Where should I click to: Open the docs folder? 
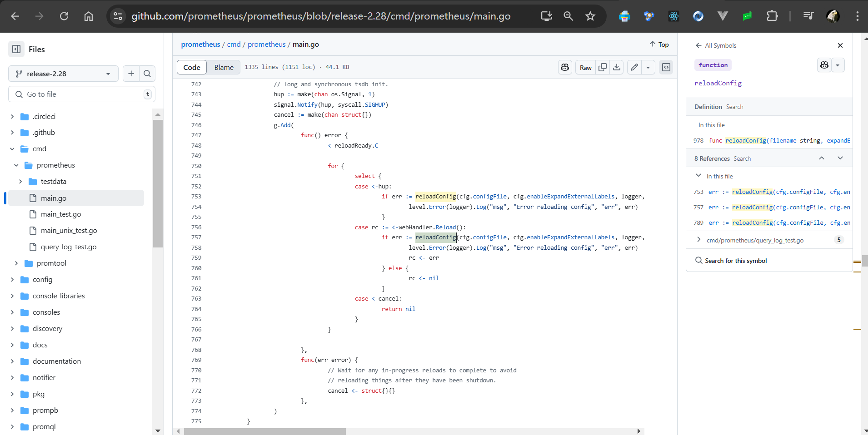point(40,345)
